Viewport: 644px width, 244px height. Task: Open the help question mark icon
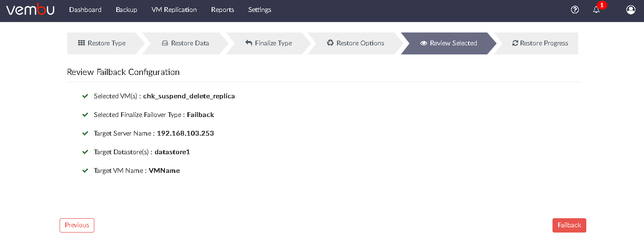coord(575,10)
